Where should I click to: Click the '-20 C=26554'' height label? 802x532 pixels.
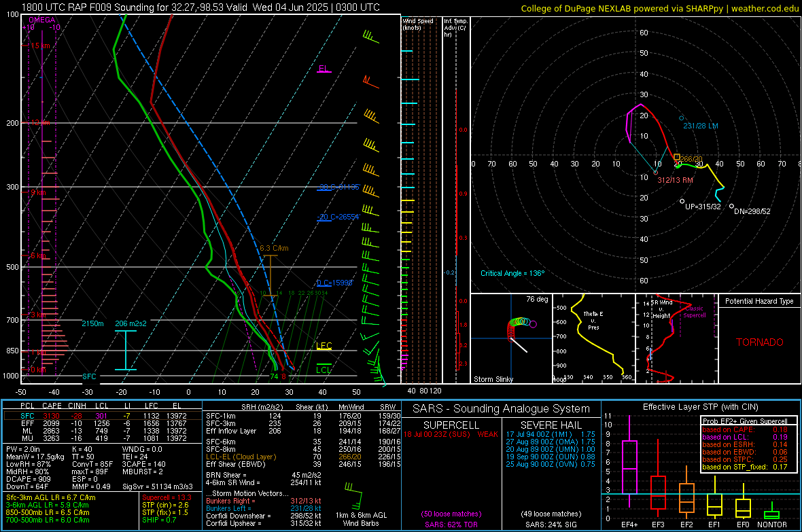[x=338, y=217]
